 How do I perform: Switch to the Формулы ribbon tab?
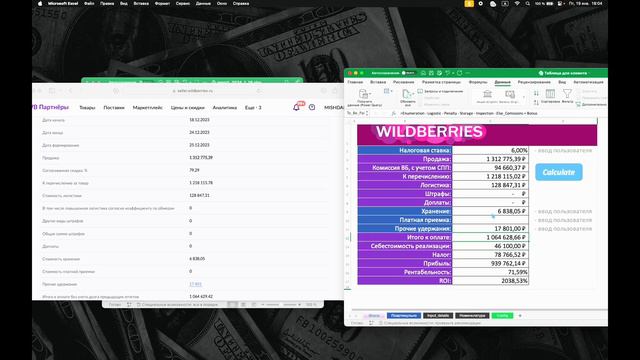tap(478, 82)
